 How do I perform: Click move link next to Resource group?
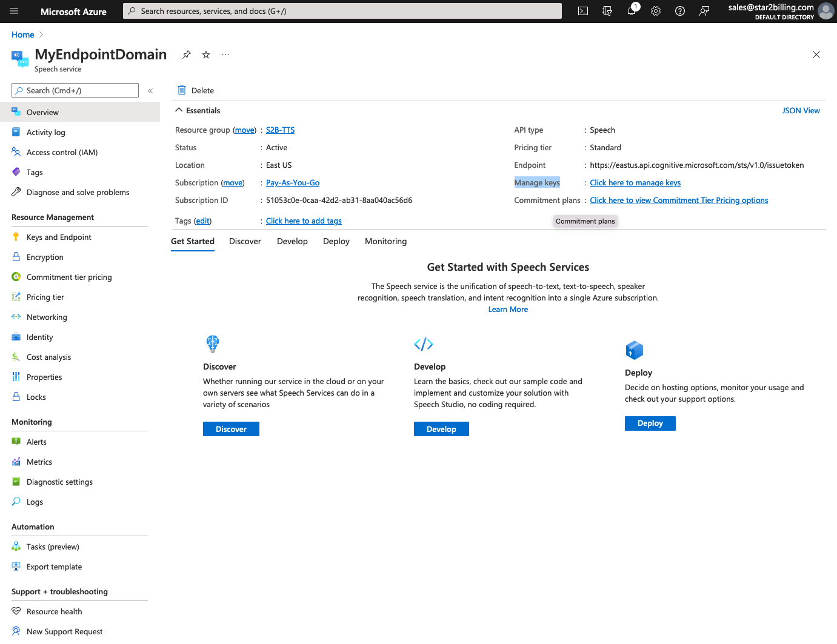[x=245, y=130]
